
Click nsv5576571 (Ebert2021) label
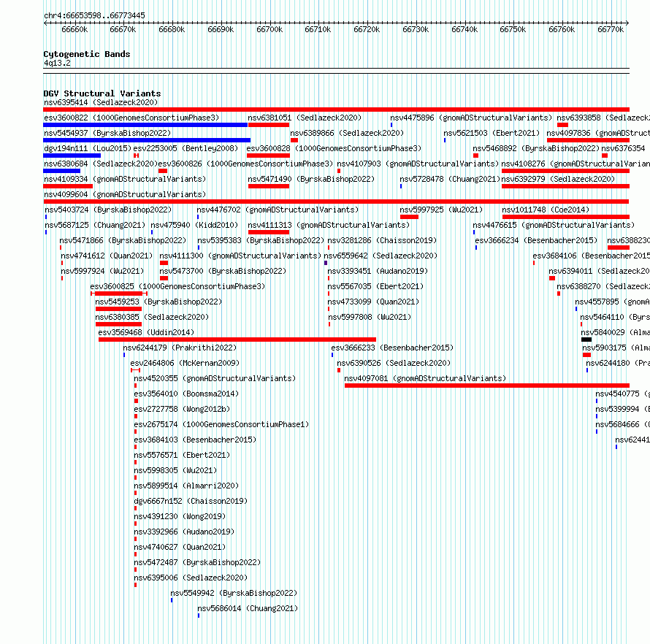pos(182,455)
